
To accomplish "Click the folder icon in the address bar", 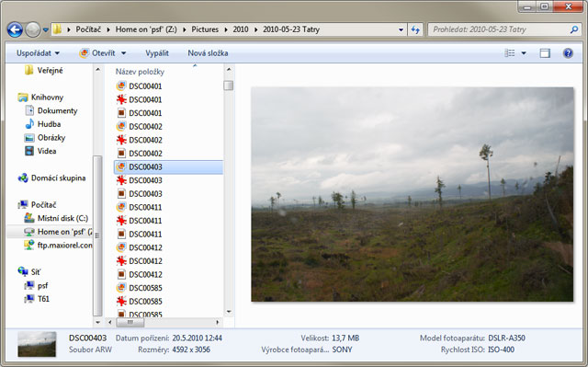I will 57,29.
